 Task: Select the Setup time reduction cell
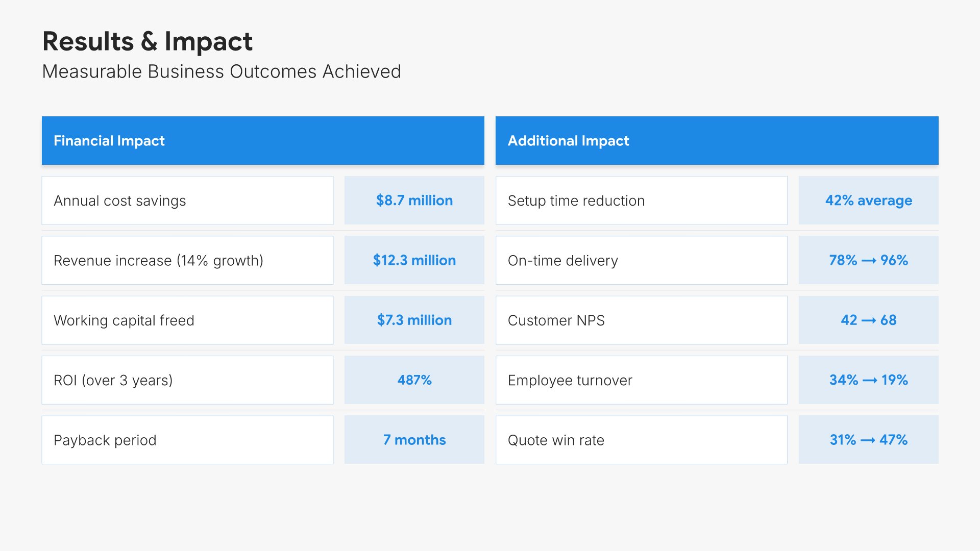click(x=641, y=201)
